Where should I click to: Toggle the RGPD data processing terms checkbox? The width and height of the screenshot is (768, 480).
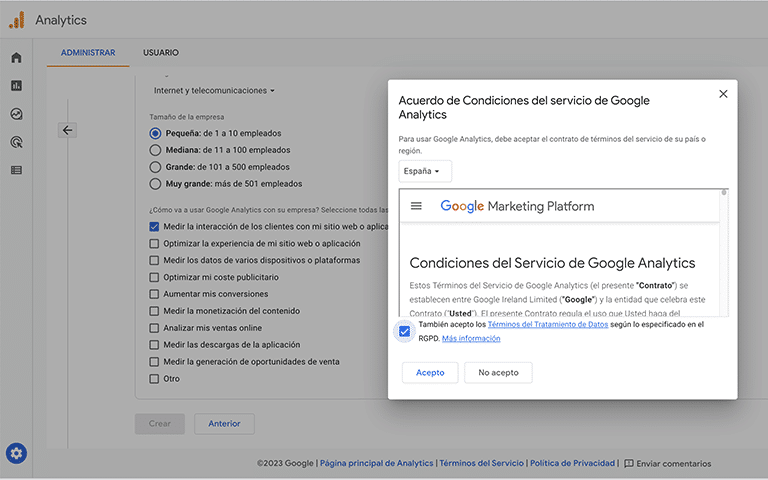pos(405,332)
